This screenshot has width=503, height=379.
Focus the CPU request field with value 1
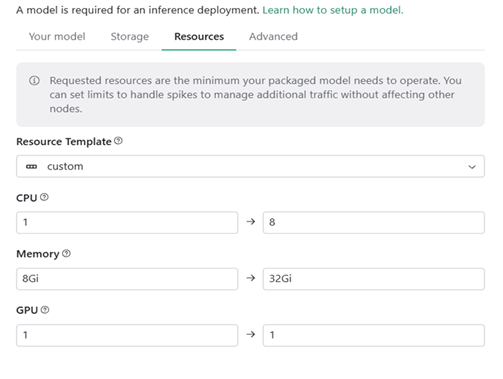coord(127,222)
